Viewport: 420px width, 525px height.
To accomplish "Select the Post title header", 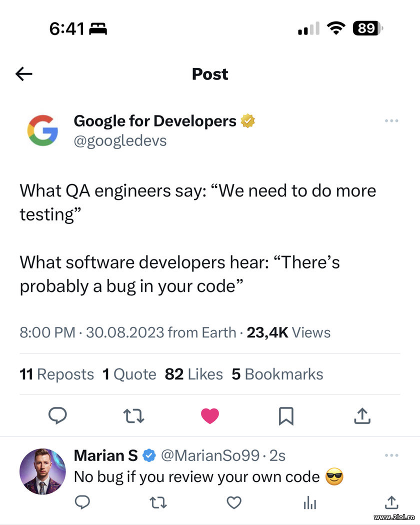I will (209, 73).
